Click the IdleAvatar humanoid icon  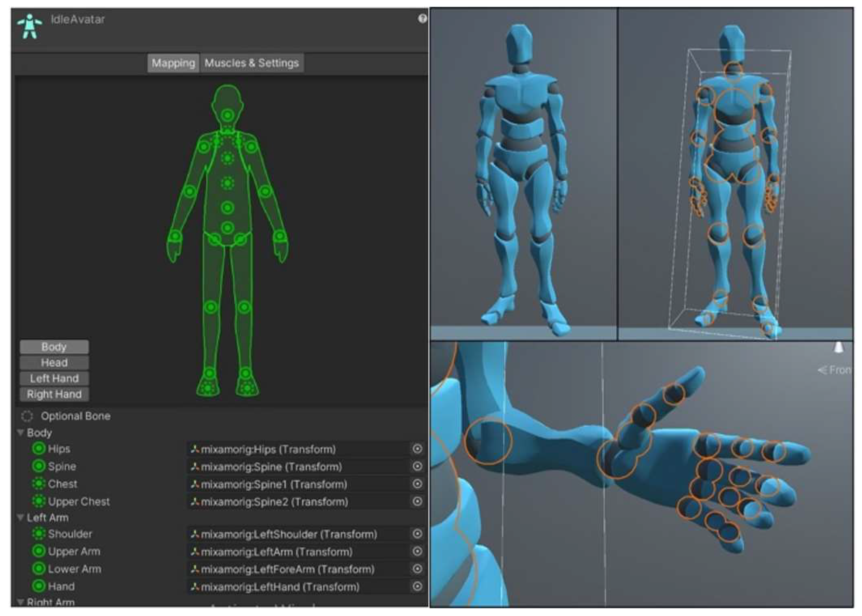[29, 26]
